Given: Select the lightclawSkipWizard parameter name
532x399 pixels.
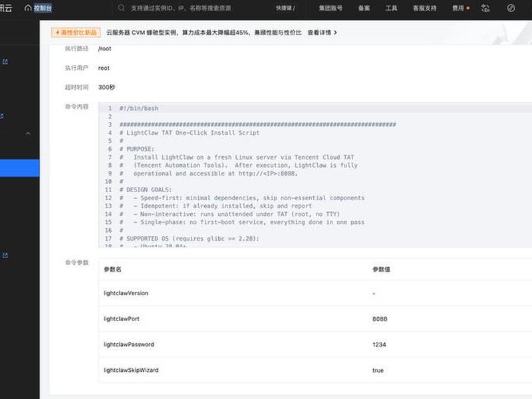Looking at the screenshot, I should tap(131, 370).
